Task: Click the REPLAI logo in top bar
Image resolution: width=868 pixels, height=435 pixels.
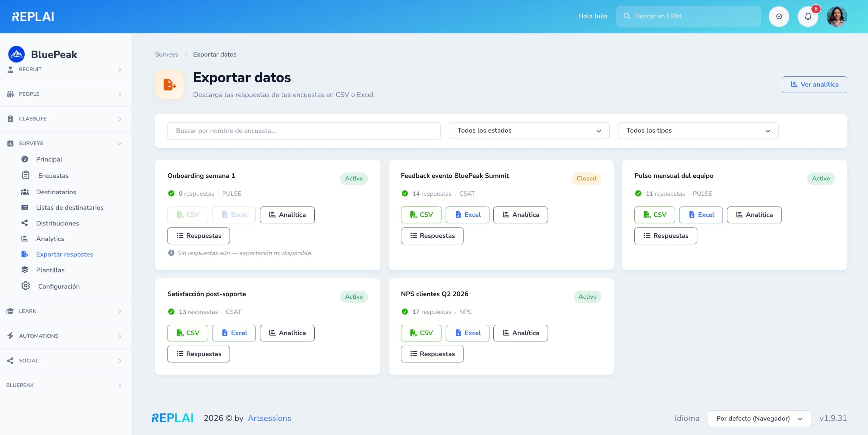Action: coord(33,16)
